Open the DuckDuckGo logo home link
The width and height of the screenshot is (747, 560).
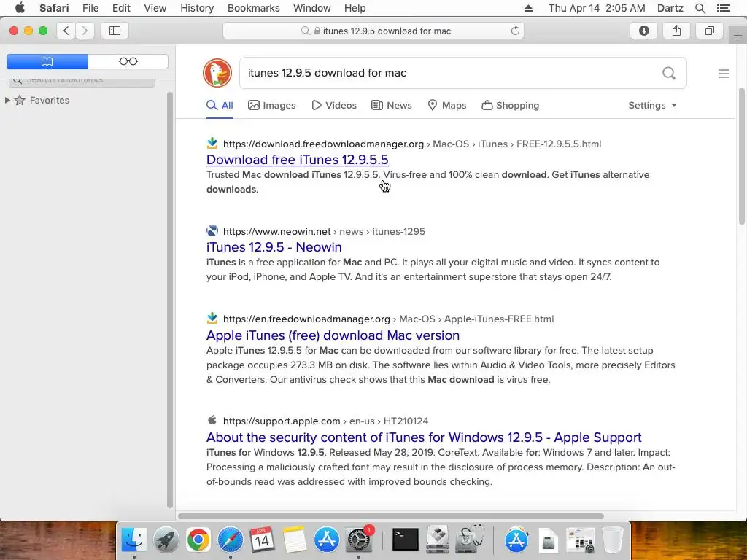click(x=217, y=73)
